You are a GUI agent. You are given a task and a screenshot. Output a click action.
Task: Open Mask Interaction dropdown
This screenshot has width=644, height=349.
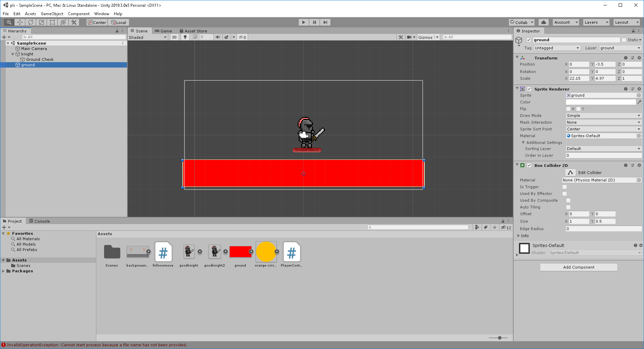coord(604,122)
